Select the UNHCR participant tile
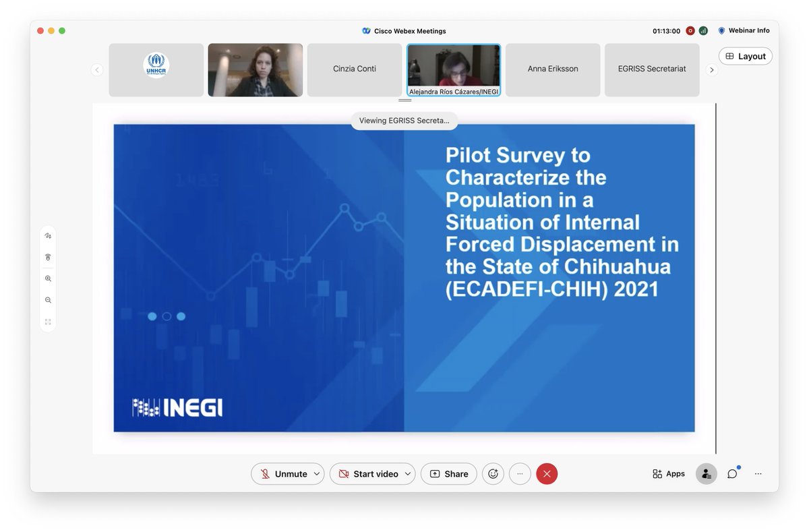The height and width of the screenshot is (532, 809). [x=156, y=70]
